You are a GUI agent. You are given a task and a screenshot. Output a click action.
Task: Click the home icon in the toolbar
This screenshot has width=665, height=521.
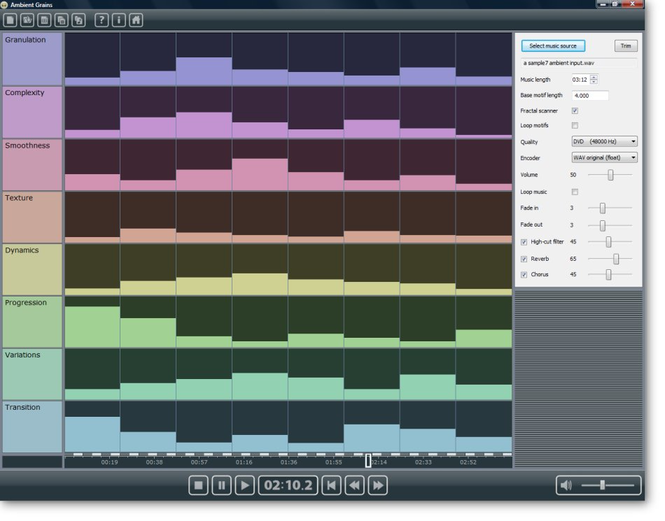[136, 20]
